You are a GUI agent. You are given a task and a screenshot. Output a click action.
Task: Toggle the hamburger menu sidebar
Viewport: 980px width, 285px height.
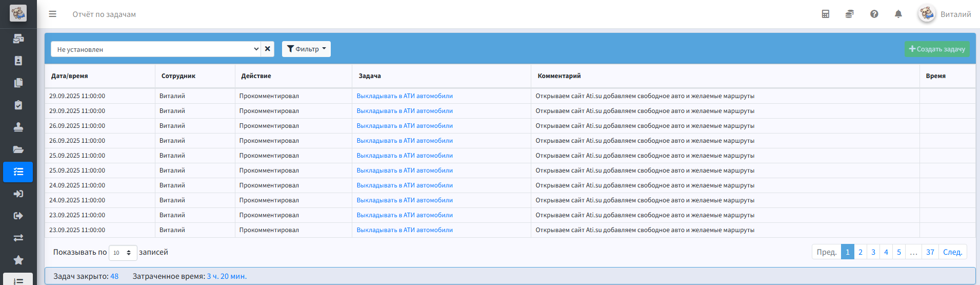pyautogui.click(x=52, y=14)
